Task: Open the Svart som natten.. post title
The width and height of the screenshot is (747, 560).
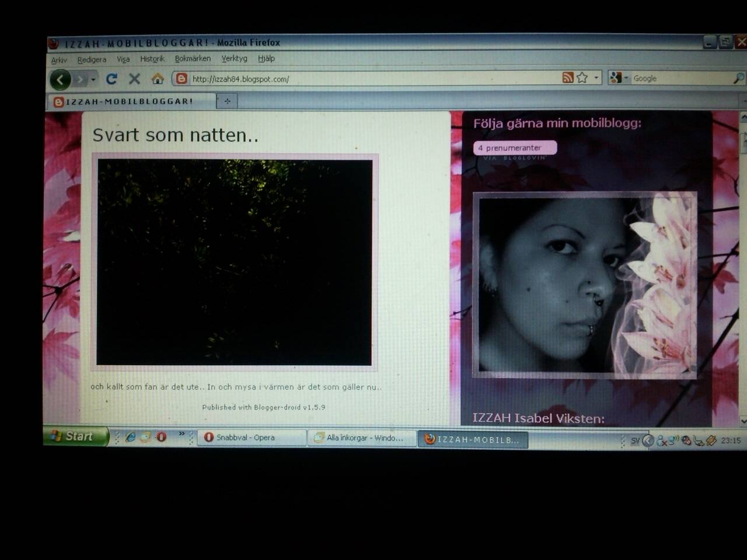Action: pos(175,135)
